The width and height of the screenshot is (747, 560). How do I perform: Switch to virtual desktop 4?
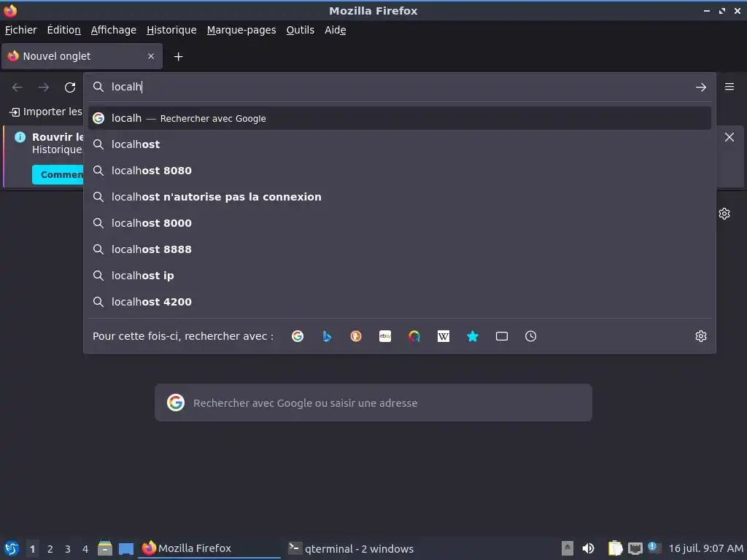click(x=85, y=549)
